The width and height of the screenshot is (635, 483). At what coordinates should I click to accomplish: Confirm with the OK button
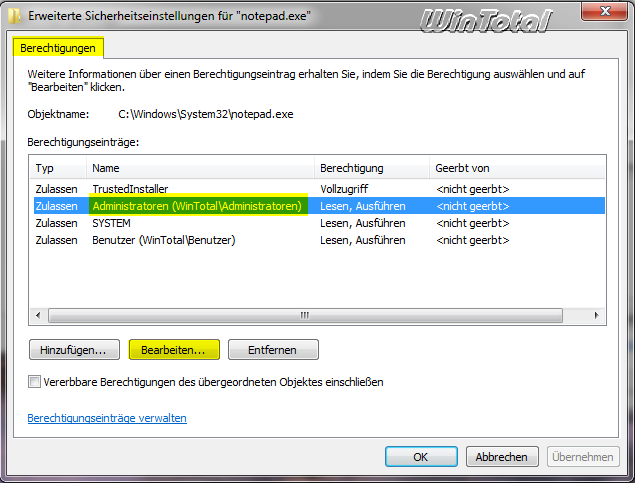[x=421, y=457]
